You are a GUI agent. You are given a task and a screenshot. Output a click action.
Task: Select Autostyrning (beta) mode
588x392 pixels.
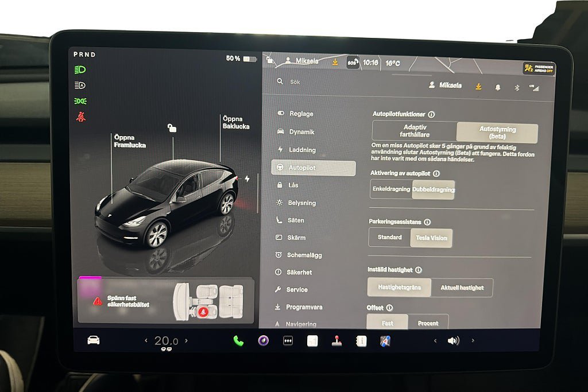point(497,132)
